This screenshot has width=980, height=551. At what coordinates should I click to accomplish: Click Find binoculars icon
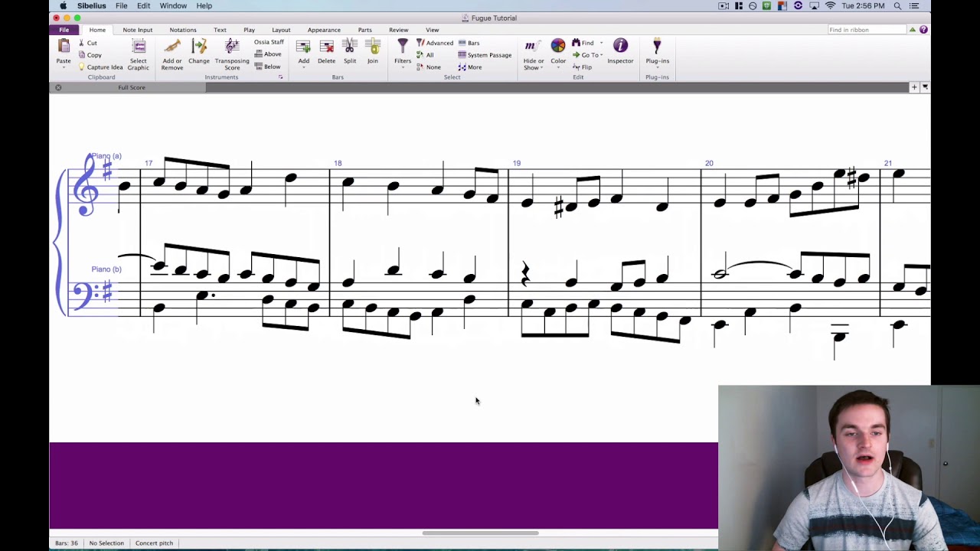(576, 43)
